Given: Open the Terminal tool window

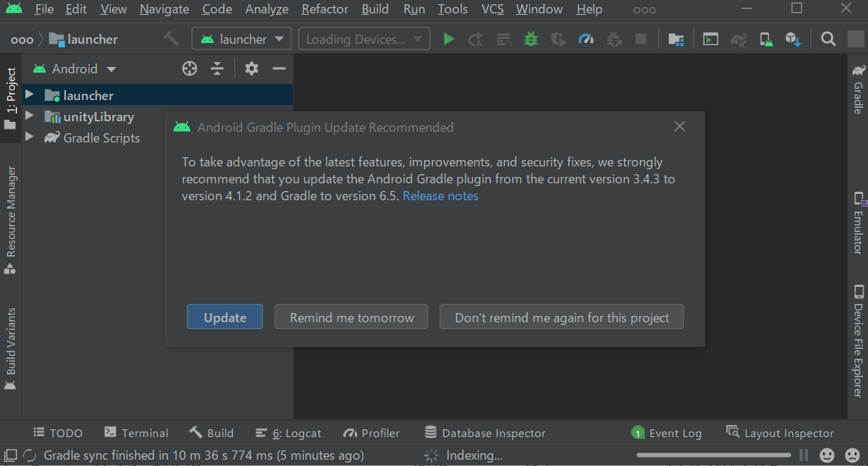Looking at the screenshot, I should (x=136, y=433).
